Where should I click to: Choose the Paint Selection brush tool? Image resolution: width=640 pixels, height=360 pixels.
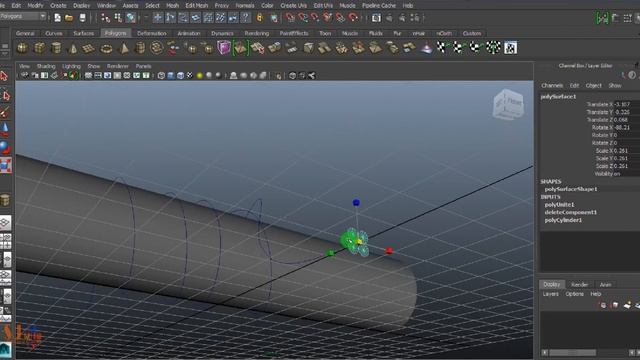(x=4, y=112)
